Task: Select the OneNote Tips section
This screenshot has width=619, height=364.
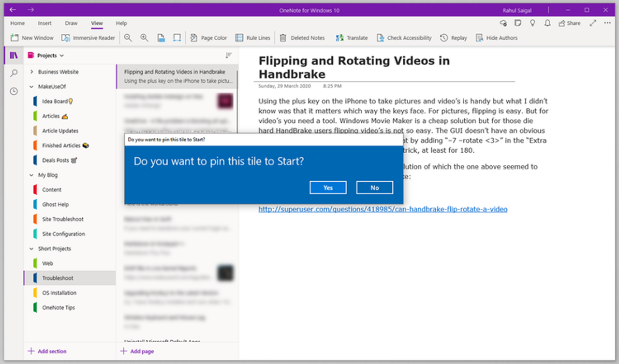Action: [58, 307]
